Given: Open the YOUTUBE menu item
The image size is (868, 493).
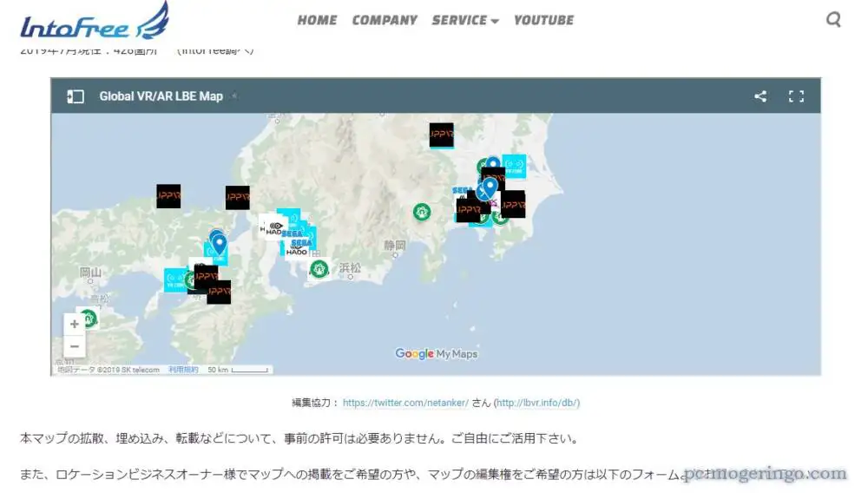Looking at the screenshot, I should pyautogui.click(x=543, y=21).
